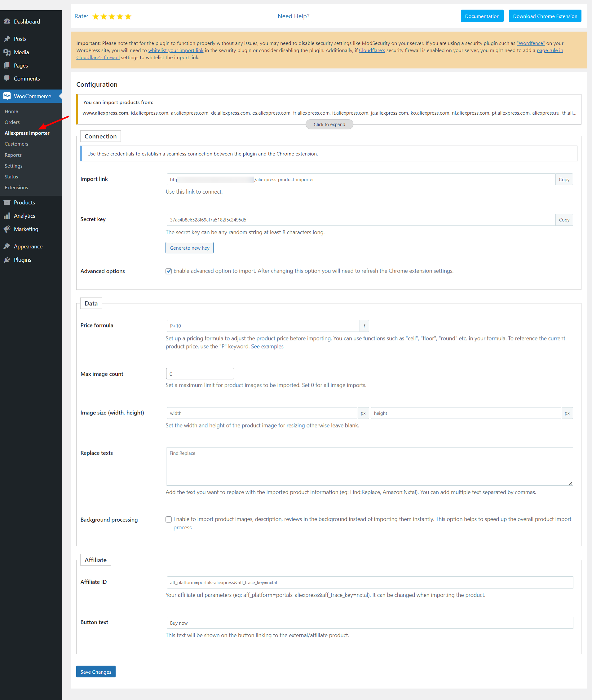This screenshot has height=700, width=592.
Task: Copy the Secret key
Action: point(564,220)
